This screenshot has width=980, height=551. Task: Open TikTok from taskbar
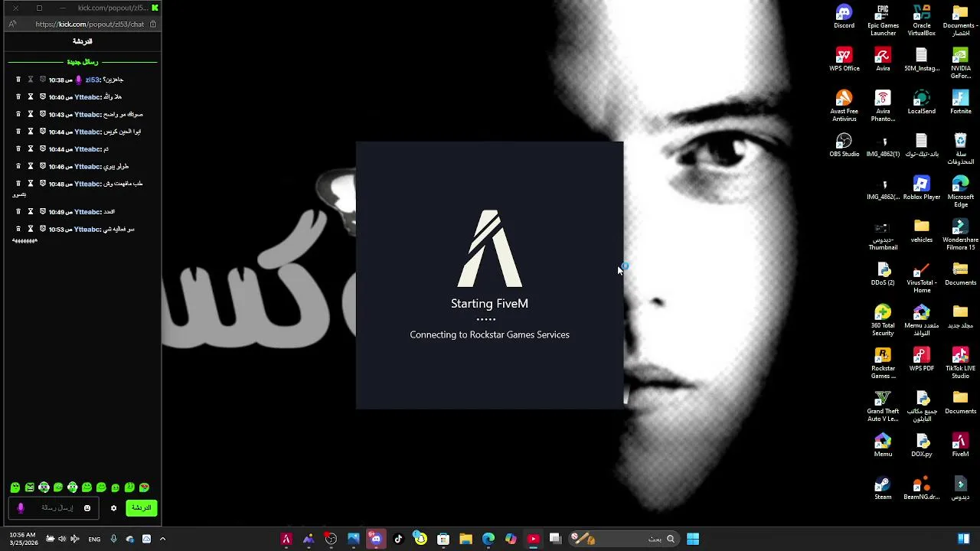[x=398, y=539]
